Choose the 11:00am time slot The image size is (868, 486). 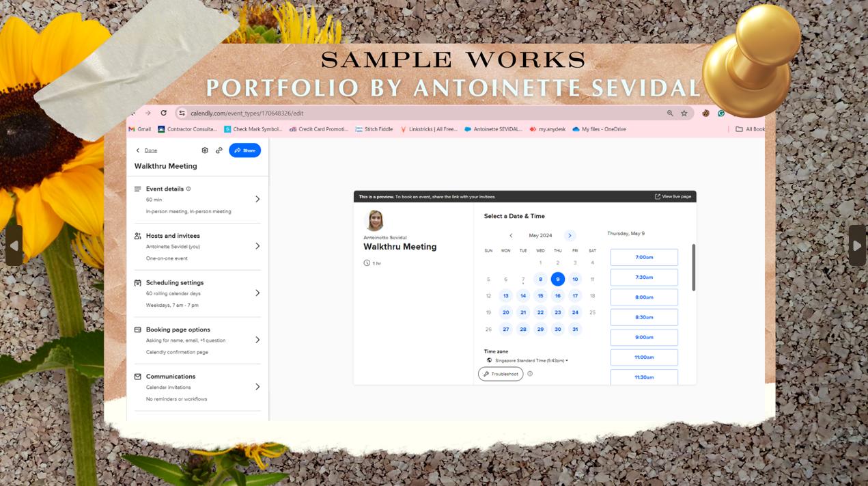644,357
